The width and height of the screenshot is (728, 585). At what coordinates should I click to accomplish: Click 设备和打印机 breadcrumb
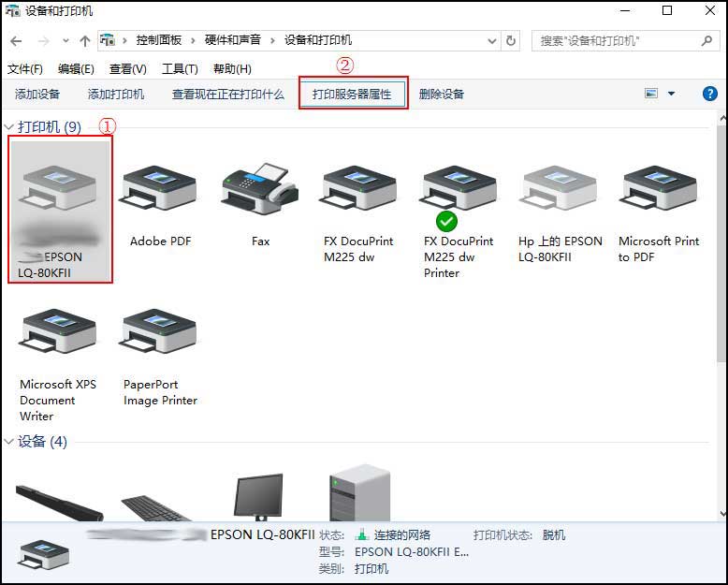click(318, 40)
